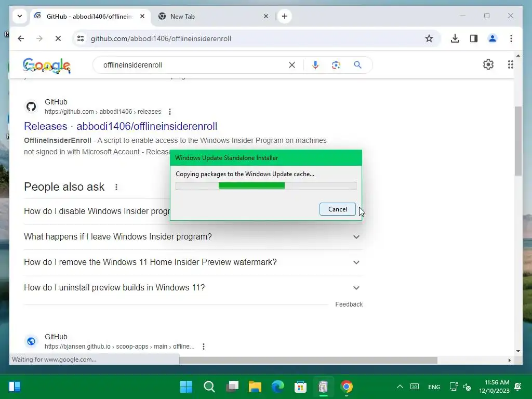Screen dimensions: 532x399
Task: Stop loading the page
Action: click(58, 38)
